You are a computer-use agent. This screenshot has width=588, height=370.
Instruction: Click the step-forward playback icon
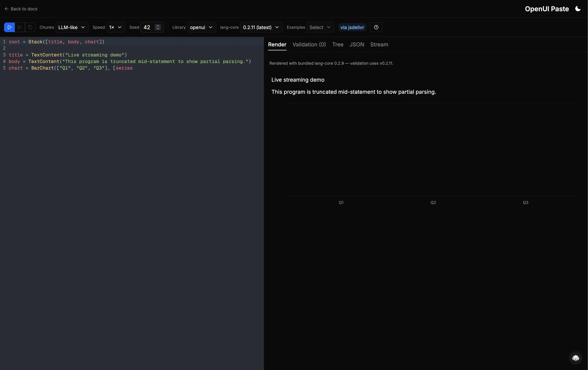coord(20,27)
